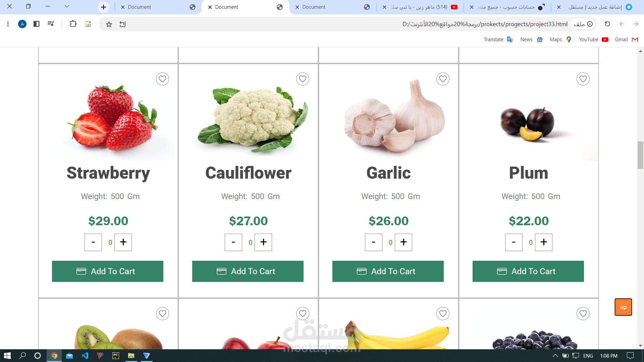Screen dimensions: 644x362
Task: Open PyCharm from the taskbar
Action: pyautogui.click(x=116, y=356)
